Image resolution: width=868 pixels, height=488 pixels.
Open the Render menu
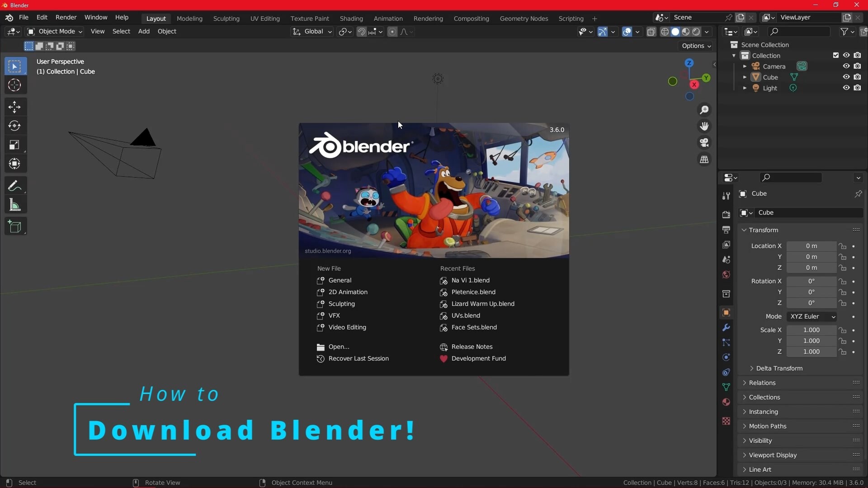coord(66,17)
